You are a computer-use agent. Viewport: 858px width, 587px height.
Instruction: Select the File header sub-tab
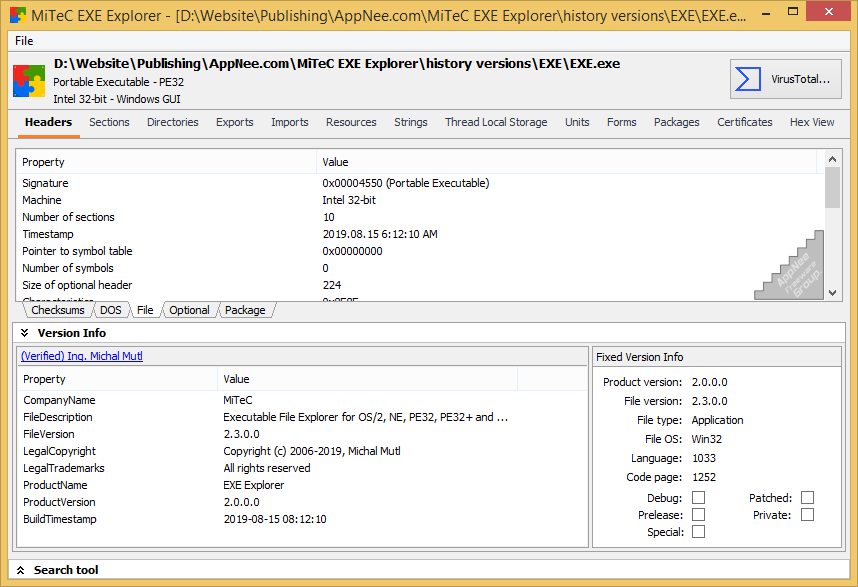pyautogui.click(x=145, y=310)
